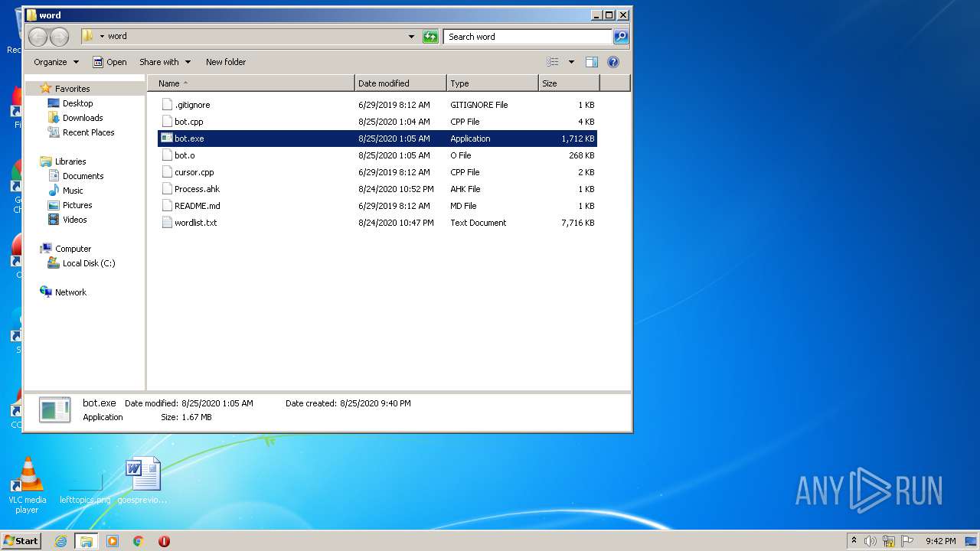Select Downloads in navigation pane

point(83,118)
